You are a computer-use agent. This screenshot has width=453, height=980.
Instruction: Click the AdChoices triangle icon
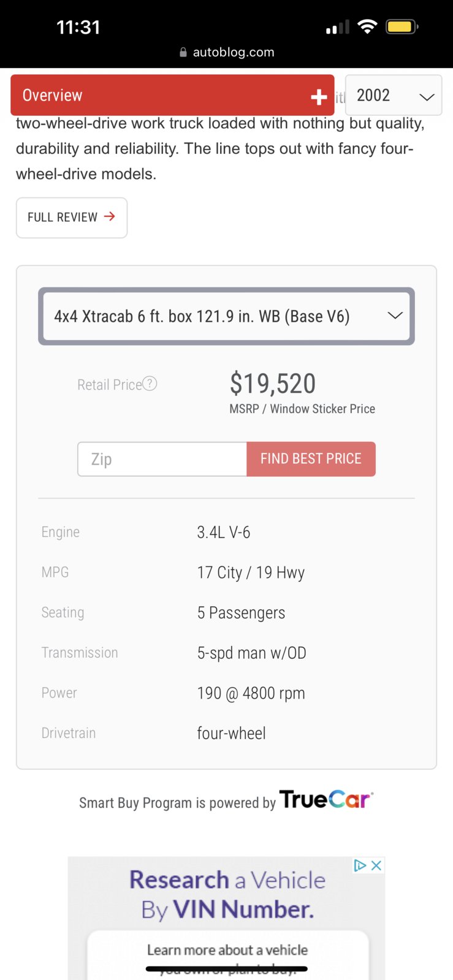360,865
